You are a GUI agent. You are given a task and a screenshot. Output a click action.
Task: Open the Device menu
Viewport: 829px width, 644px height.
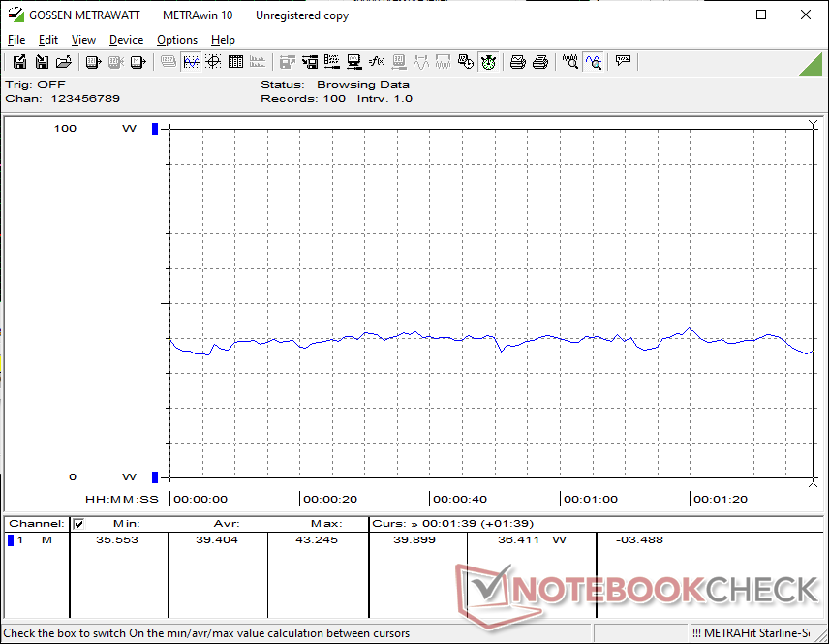pos(126,40)
